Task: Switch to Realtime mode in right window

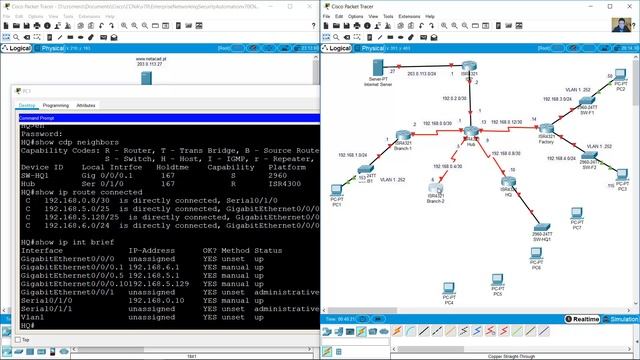Action: [582, 319]
